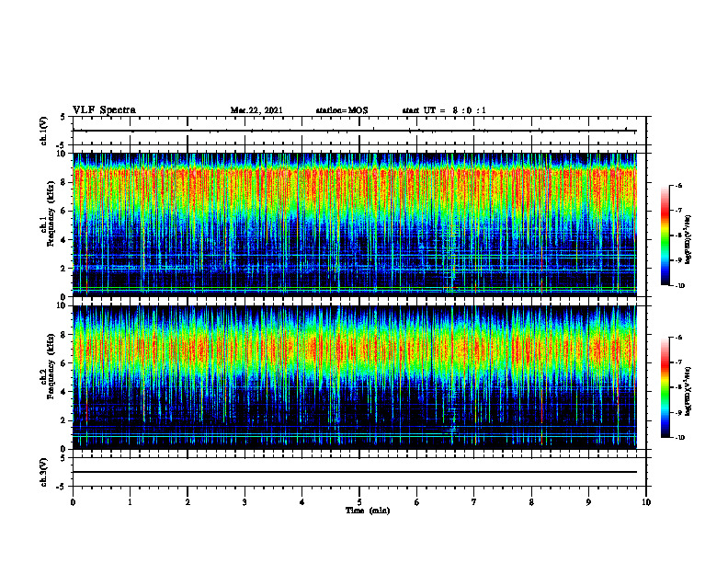Click '-10' label on ch.2 color bar
This screenshot has width=728, height=563.
click(679, 438)
